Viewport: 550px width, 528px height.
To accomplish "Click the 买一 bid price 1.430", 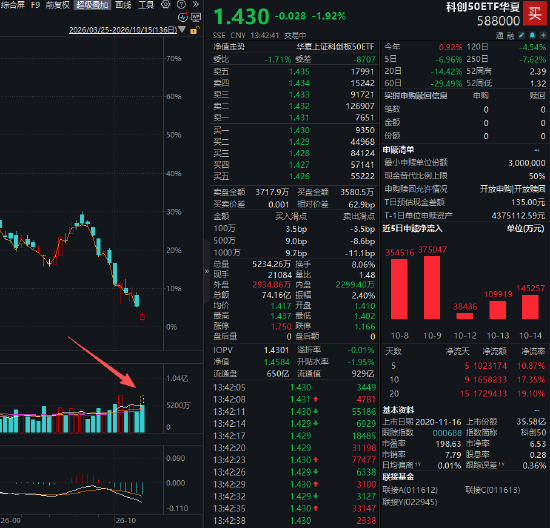I will pyautogui.click(x=299, y=130).
